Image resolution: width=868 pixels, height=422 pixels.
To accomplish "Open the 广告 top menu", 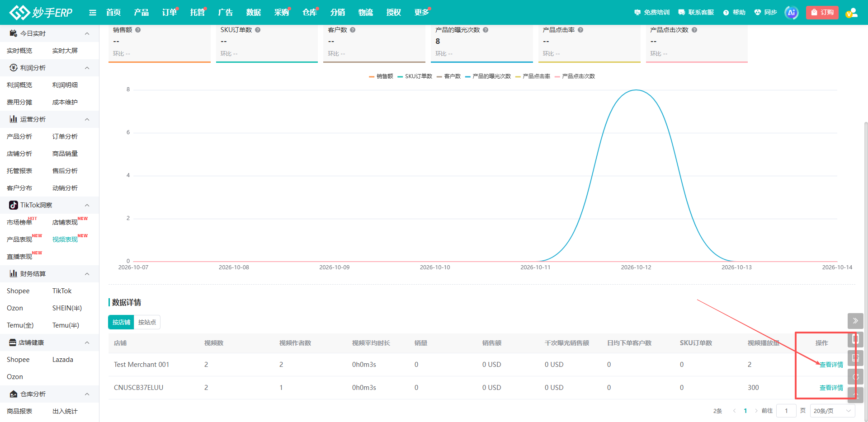I will tap(226, 13).
